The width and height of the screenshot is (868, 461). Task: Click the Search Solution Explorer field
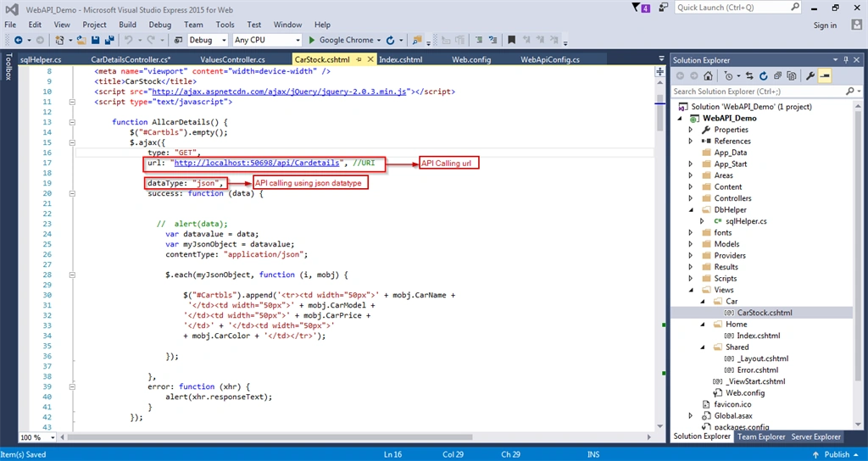766,92
